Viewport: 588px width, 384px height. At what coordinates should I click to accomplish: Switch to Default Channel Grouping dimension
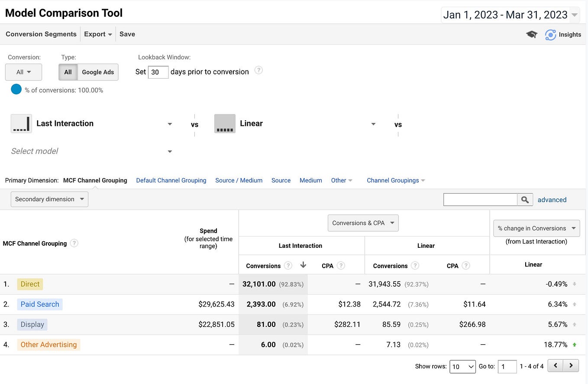click(x=171, y=180)
